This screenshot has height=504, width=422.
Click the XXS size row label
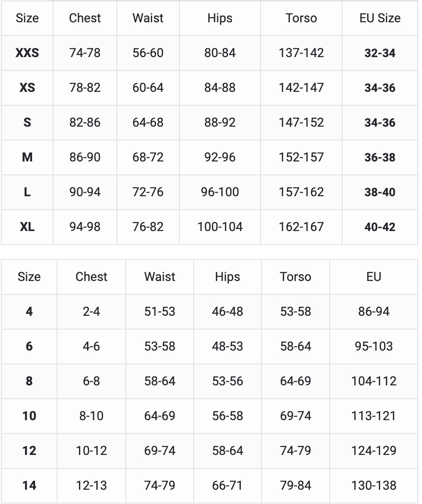(27, 53)
